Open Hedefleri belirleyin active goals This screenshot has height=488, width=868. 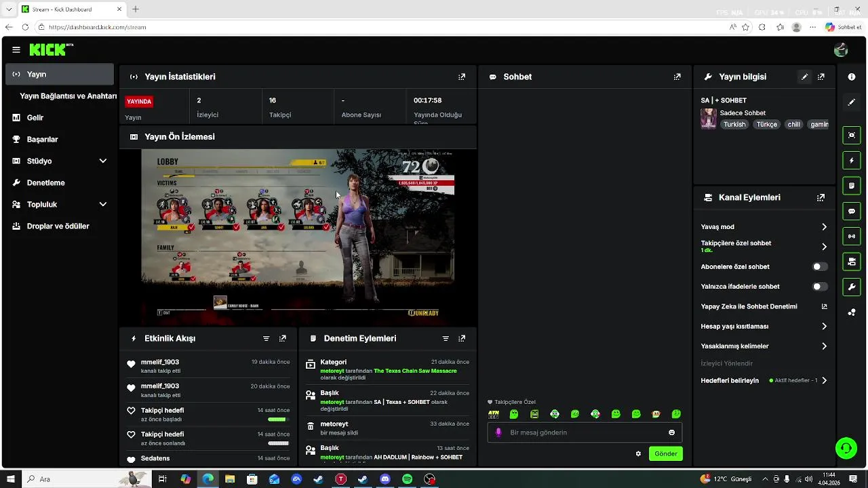pyautogui.click(x=764, y=381)
